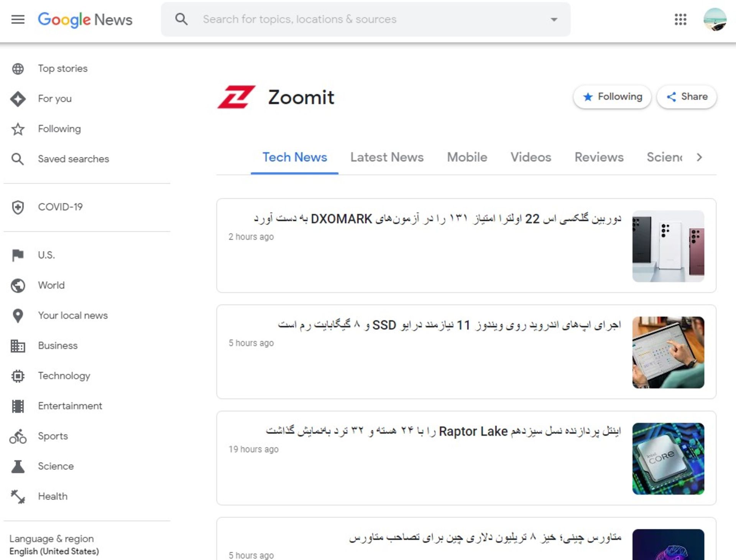Switch to the Latest News tab
Viewport: 736px width, 560px height.
tap(387, 157)
